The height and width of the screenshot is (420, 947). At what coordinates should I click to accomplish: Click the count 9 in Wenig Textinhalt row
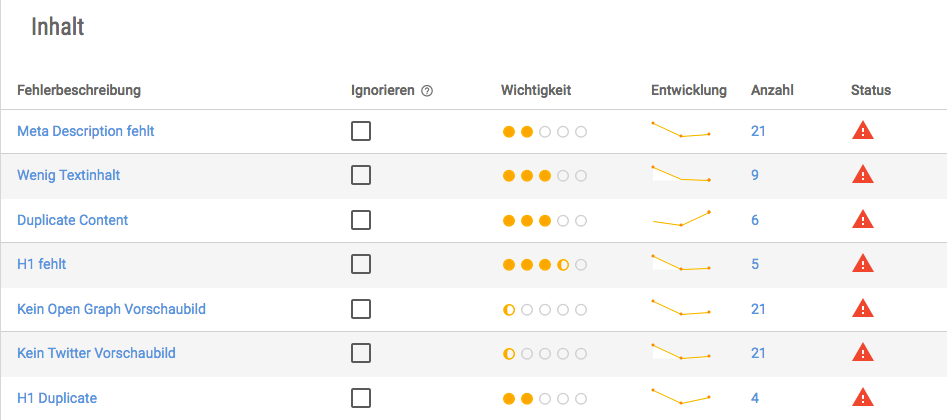click(755, 175)
